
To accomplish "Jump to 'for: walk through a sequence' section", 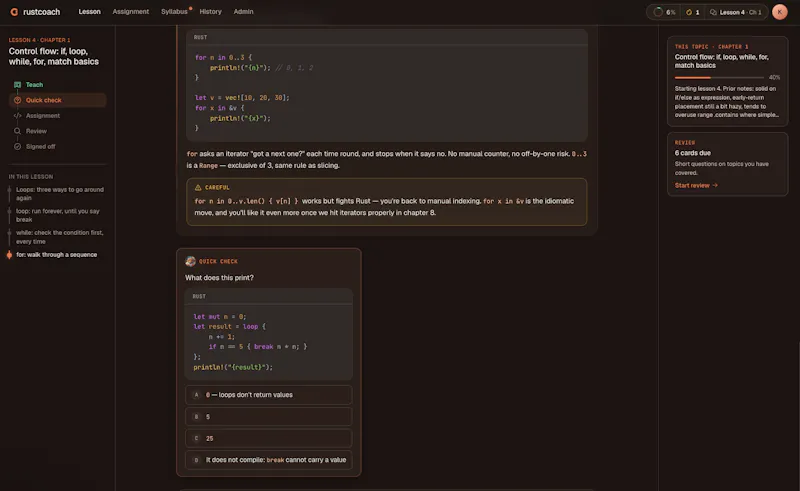I will click(56, 255).
